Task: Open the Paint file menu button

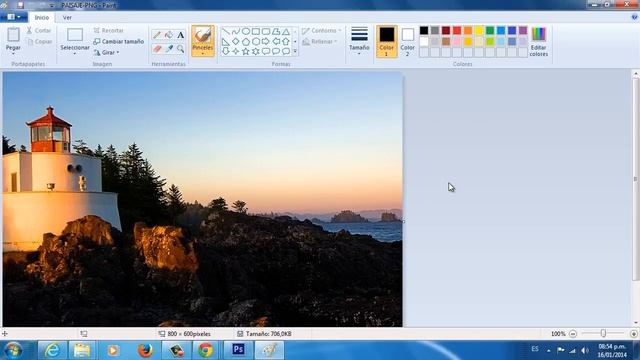Action: 14,17
